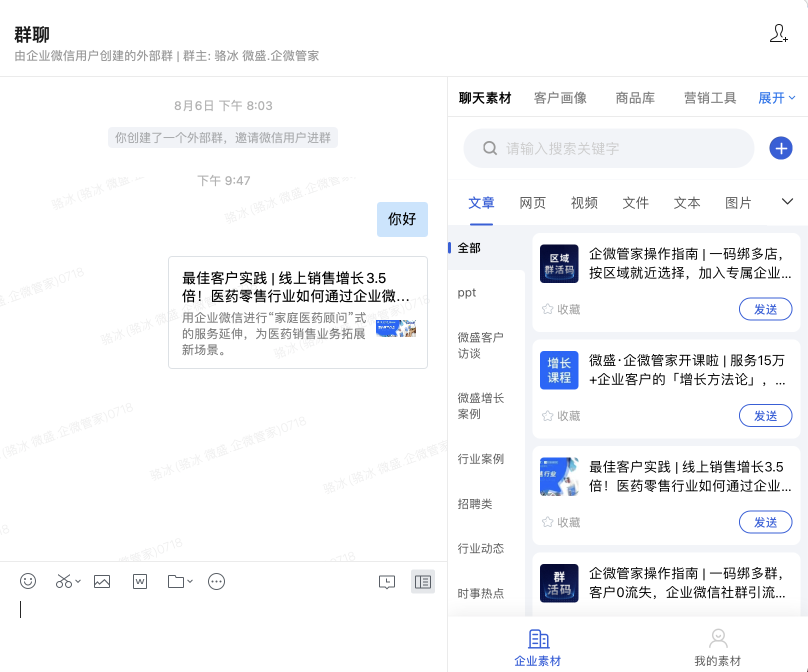
Task: Select the 文本 material type tab
Action: [x=687, y=203]
